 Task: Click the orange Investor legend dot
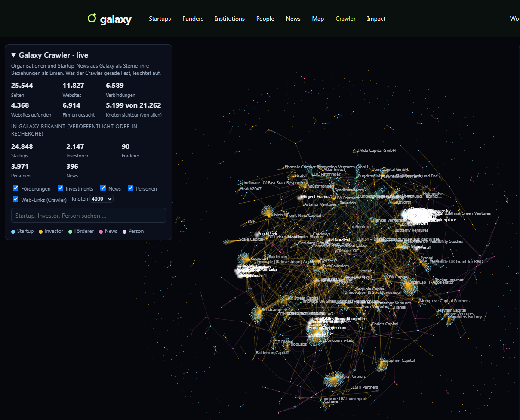click(x=41, y=232)
